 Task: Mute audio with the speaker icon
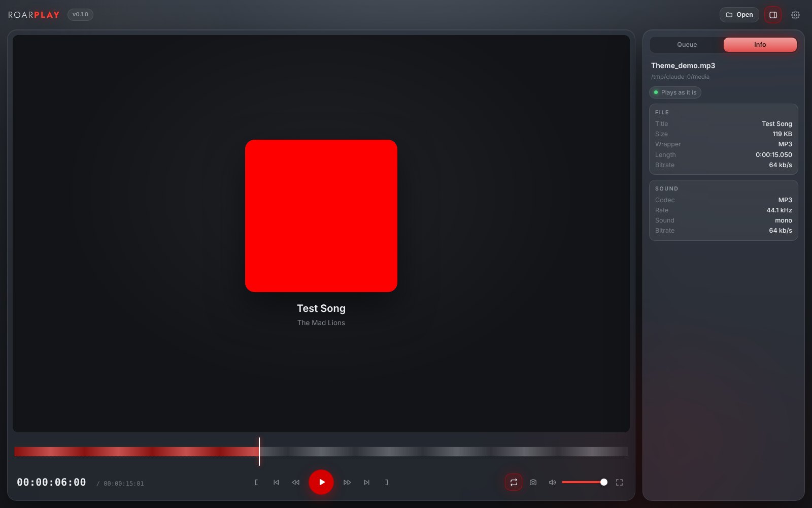[552, 482]
